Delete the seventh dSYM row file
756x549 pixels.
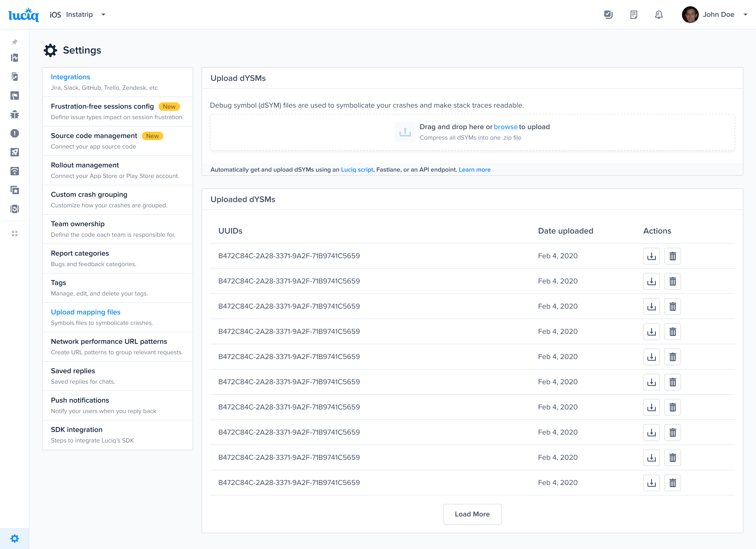(672, 407)
